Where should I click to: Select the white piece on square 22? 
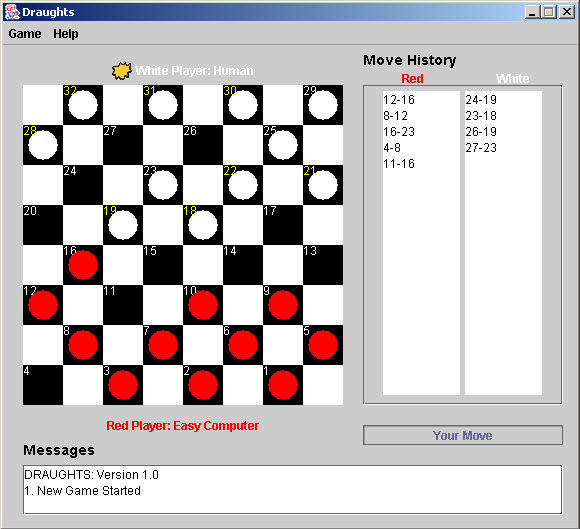click(x=243, y=185)
